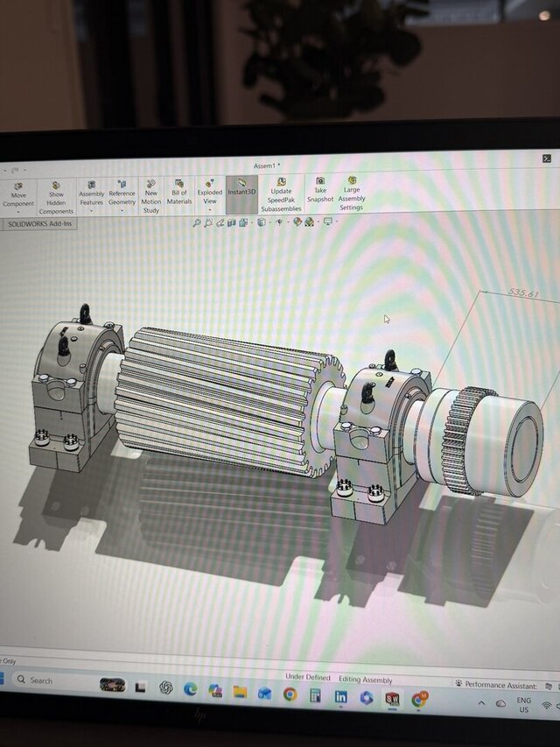
Task: Click Show Hidden Components
Action: click(x=56, y=198)
